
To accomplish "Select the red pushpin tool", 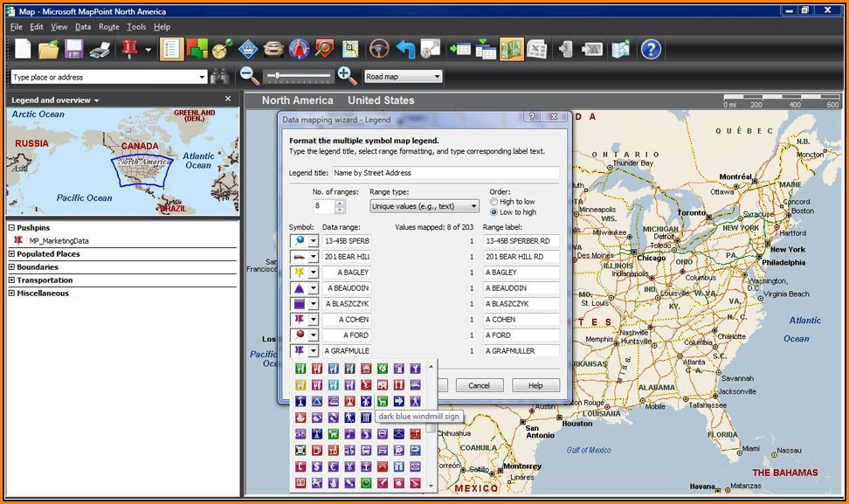I will click(x=129, y=49).
